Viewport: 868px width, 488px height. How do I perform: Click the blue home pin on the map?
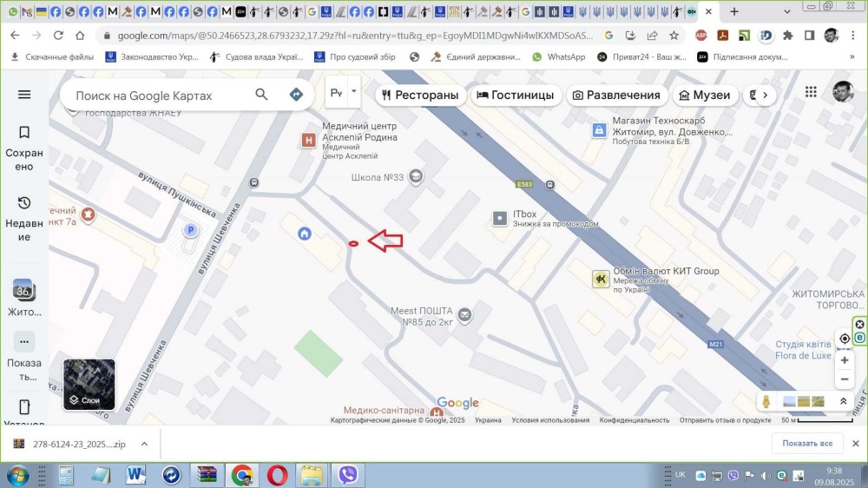coord(305,234)
